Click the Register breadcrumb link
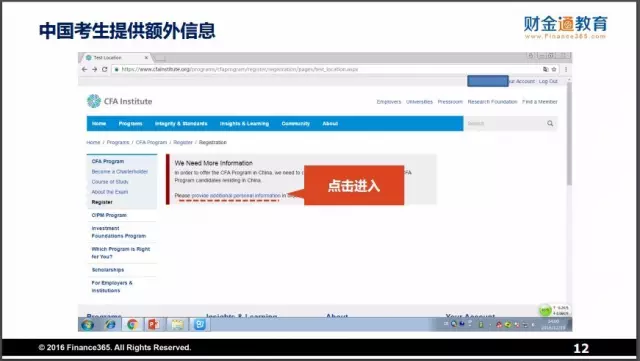 point(182,142)
